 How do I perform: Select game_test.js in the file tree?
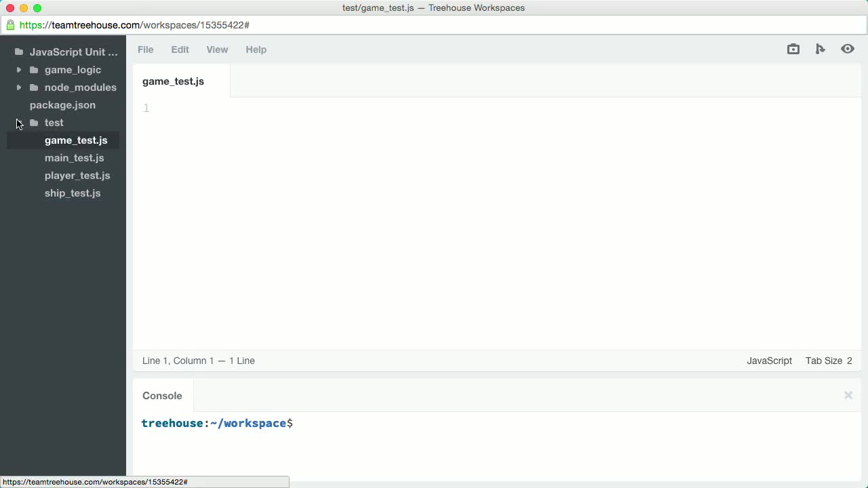coord(76,140)
